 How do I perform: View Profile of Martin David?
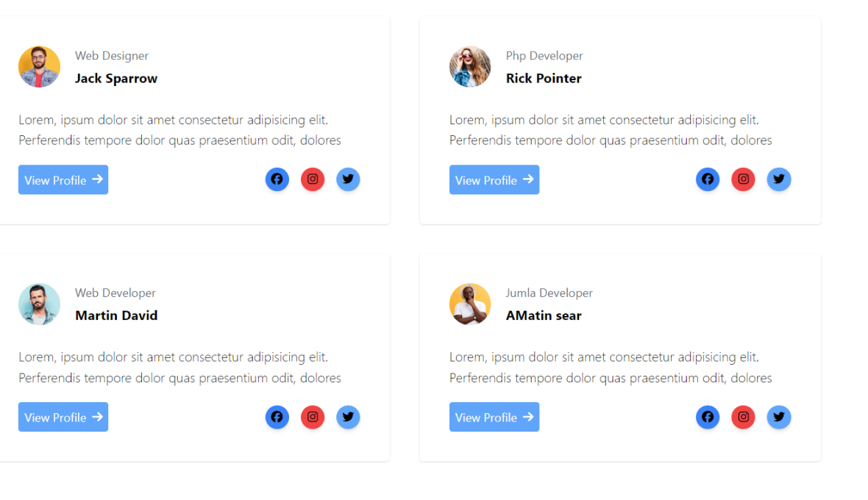pos(63,417)
